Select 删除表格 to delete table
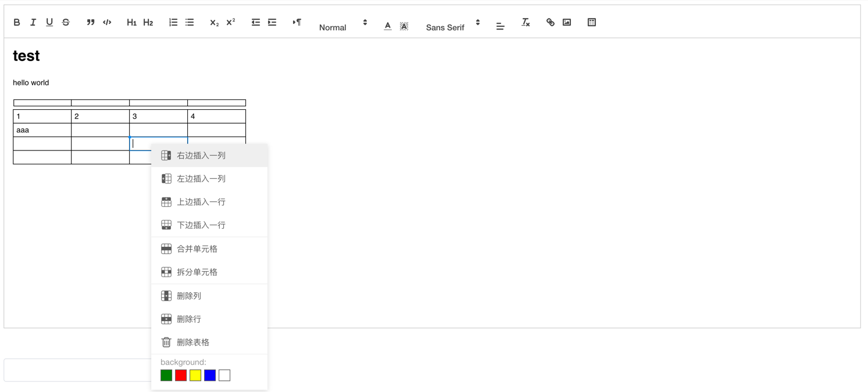Viewport: 868px width, 392px height. click(209, 343)
